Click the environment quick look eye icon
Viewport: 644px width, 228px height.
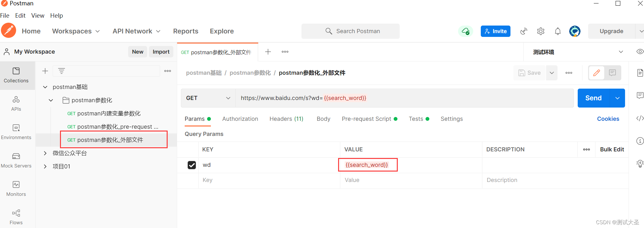[640, 52]
